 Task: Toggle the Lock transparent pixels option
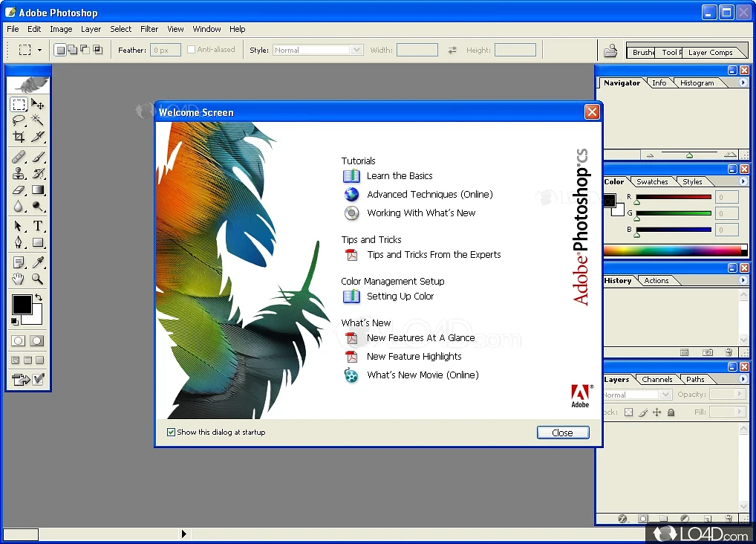[628, 412]
